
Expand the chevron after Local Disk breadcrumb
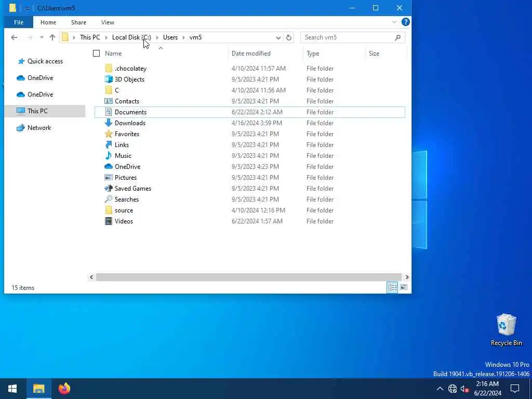coord(157,37)
